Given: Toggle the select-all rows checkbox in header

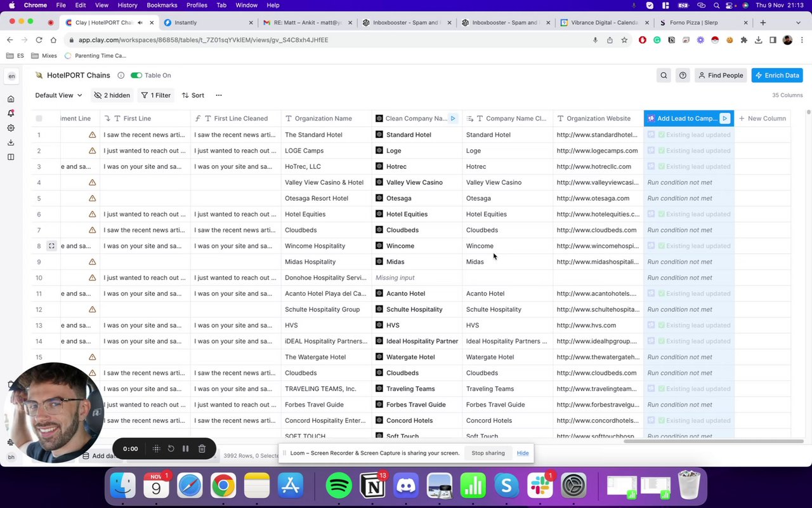Looking at the screenshot, I should (x=39, y=118).
